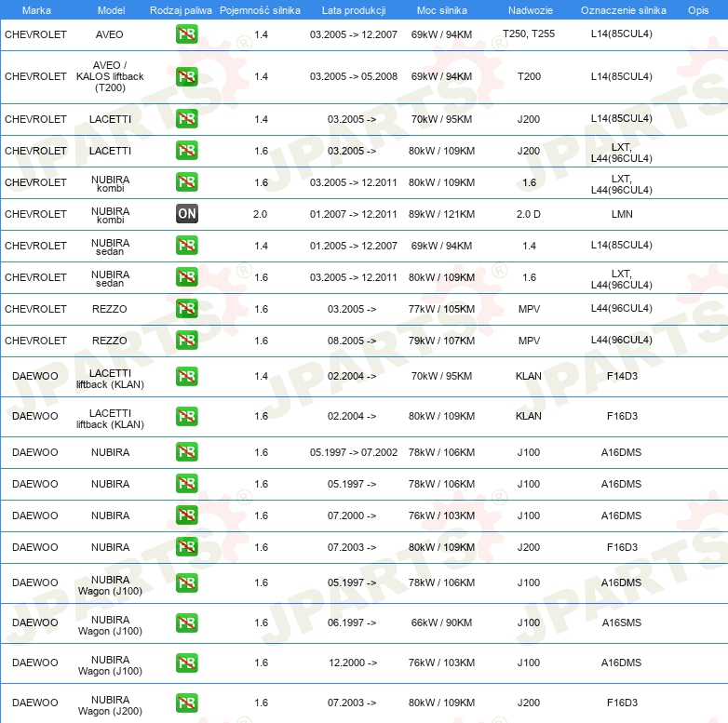
Task: Click petrol icon in Daewoo Lacetti liftback F16D3 row
Action: point(186,416)
